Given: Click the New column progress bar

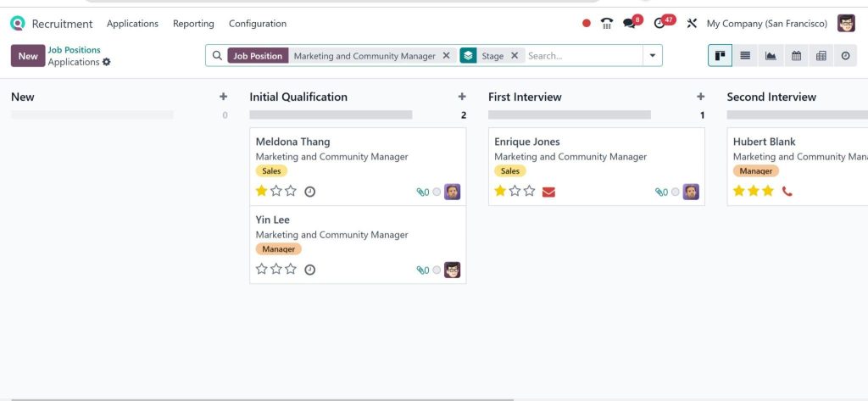Looking at the screenshot, I should coord(92,114).
